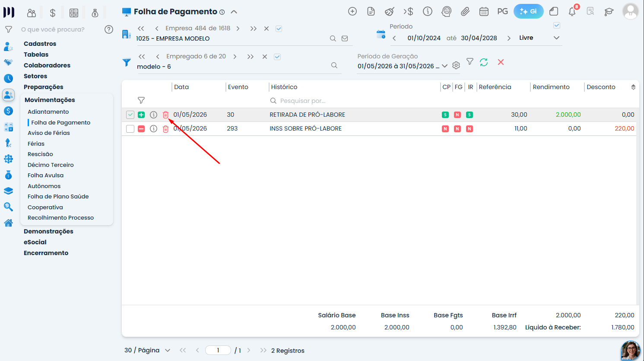The width and height of the screenshot is (644, 361).
Task: Toggle the checkbox above Período field
Action: click(557, 26)
